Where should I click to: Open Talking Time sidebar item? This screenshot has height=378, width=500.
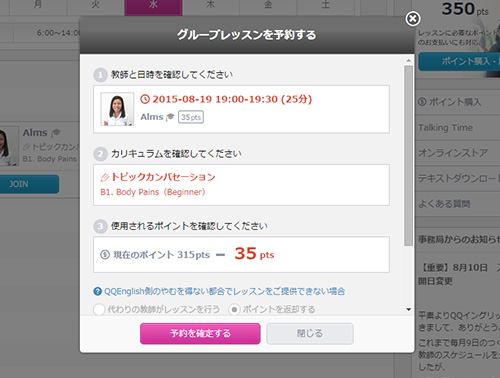(457, 127)
